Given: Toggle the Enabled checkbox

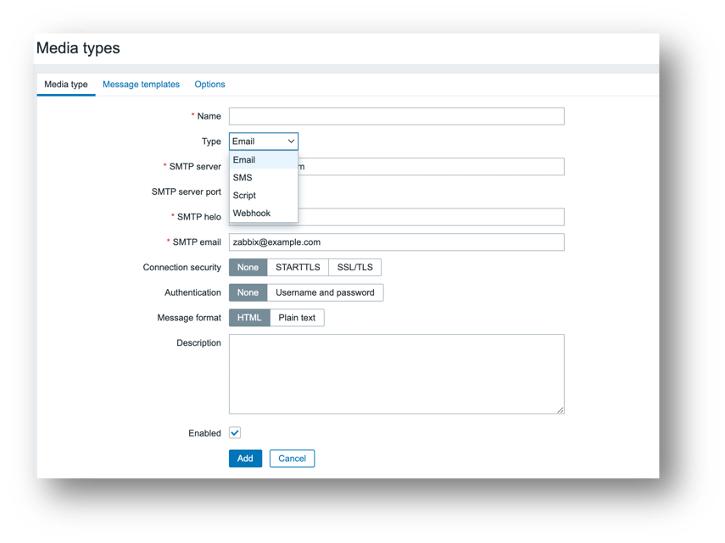Looking at the screenshot, I should (235, 433).
